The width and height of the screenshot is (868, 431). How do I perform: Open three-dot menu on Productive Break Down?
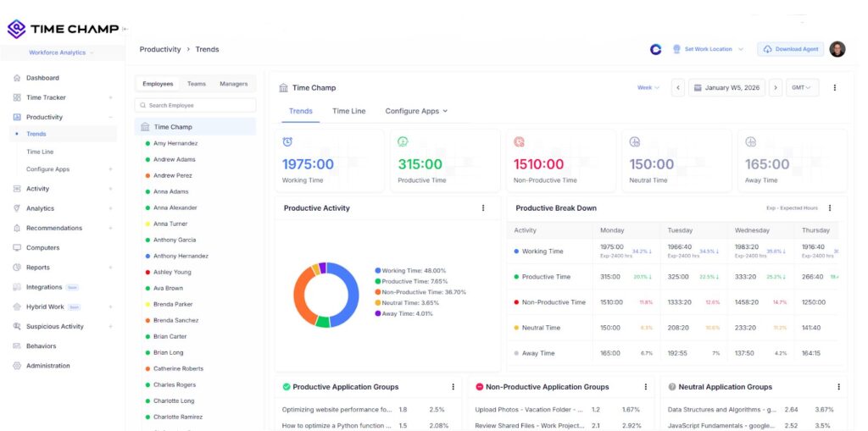click(830, 208)
